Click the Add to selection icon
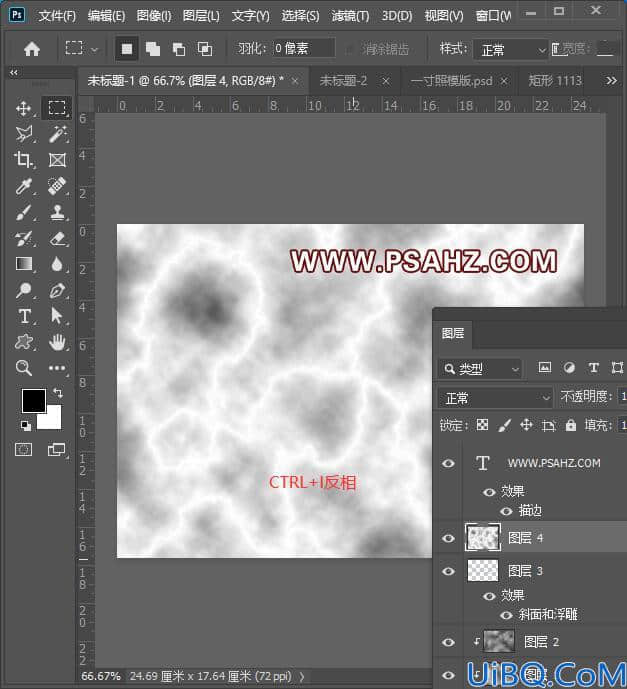 (152, 49)
